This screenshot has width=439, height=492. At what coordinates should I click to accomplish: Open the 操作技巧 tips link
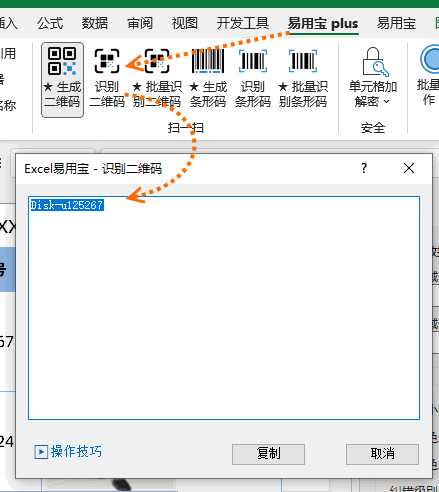coord(68,452)
